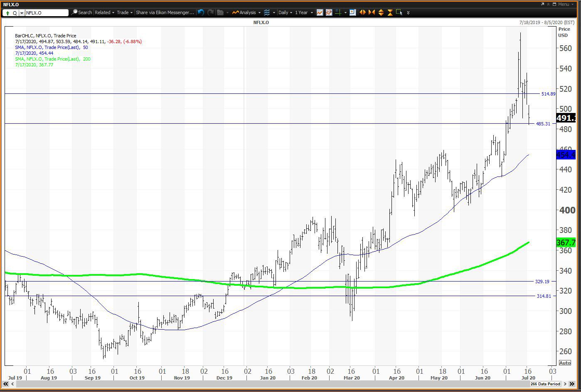This screenshot has width=581, height=392.
Task: Click the 329.19 horizontal level label
Action: click(542, 282)
